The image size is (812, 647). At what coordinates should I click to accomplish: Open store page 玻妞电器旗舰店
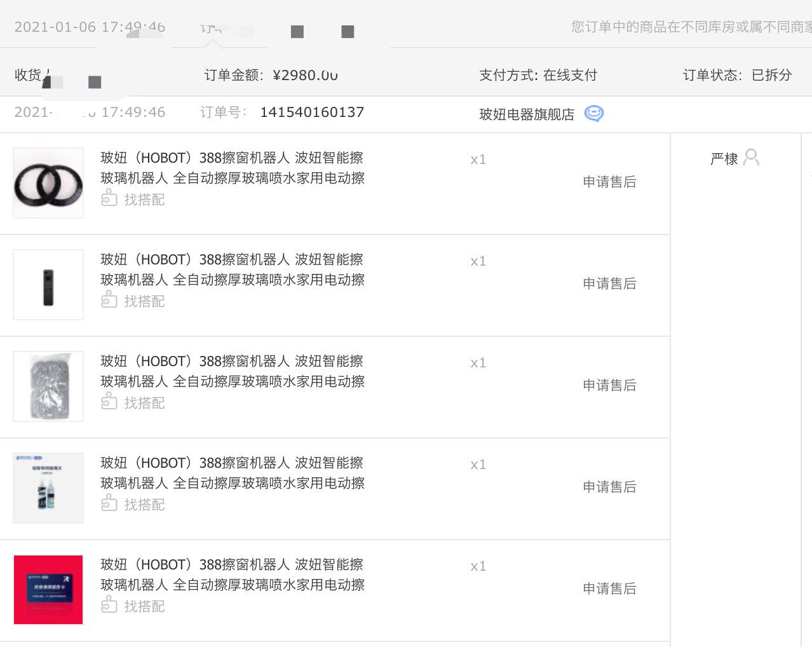coord(526,113)
